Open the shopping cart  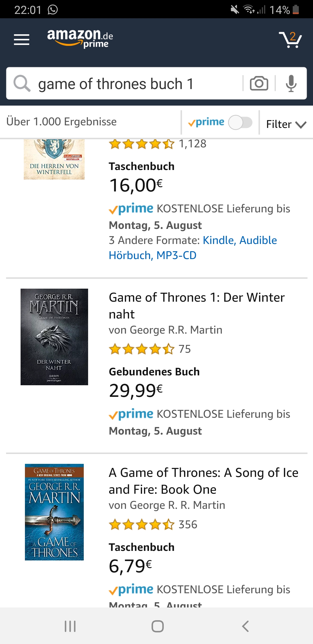point(290,40)
